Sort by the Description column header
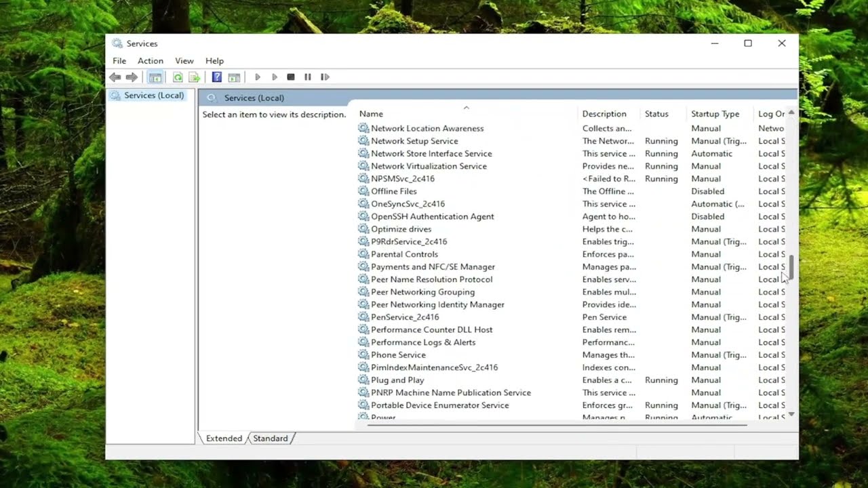The height and width of the screenshot is (488, 868). pos(609,114)
